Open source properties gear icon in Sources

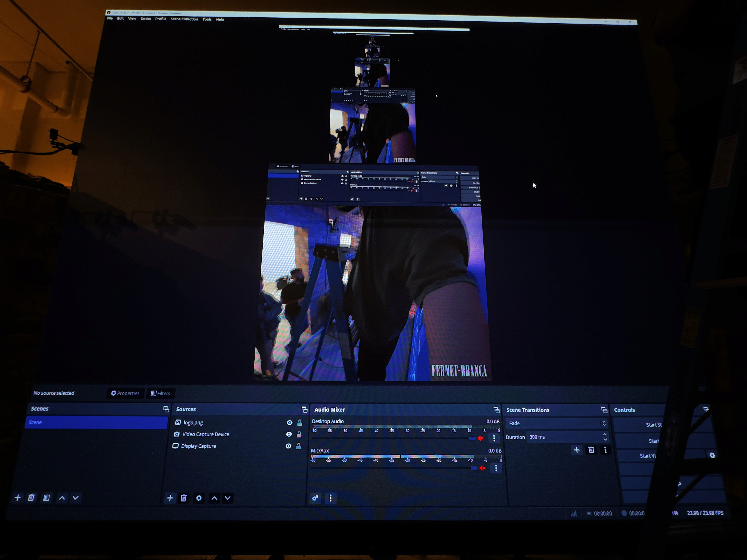click(199, 498)
